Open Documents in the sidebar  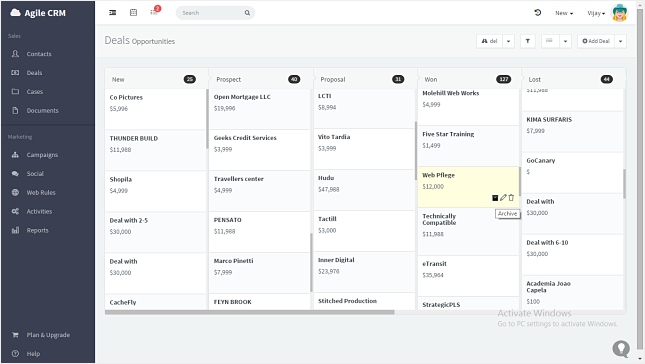[x=43, y=111]
